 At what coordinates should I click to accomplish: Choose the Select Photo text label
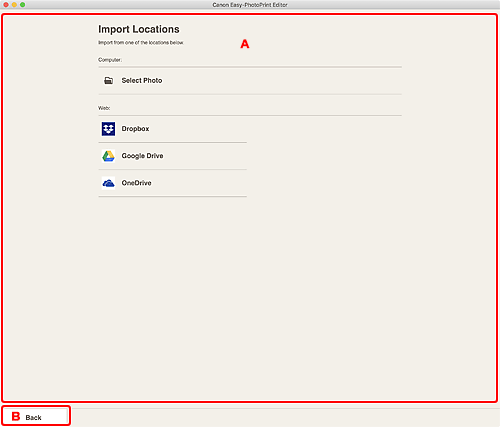pyautogui.click(x=142, y=80)
